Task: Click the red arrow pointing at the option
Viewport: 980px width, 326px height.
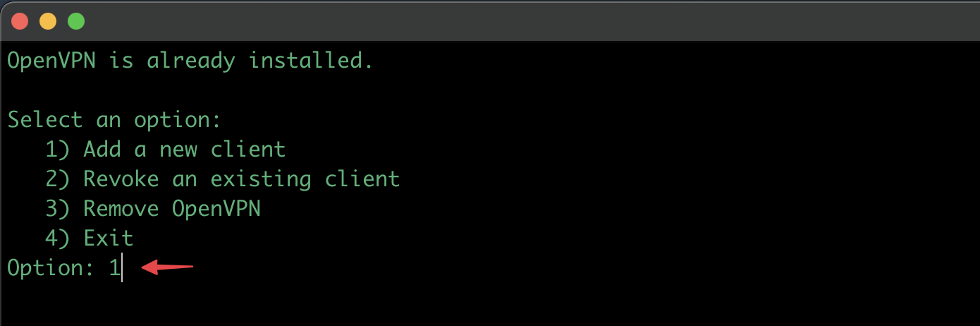Action: [167, 267]
